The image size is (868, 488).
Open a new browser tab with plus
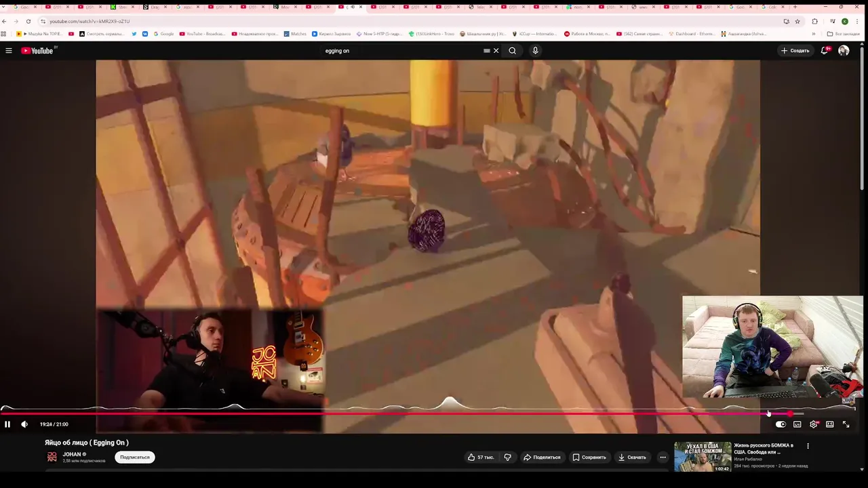point(795,7)
